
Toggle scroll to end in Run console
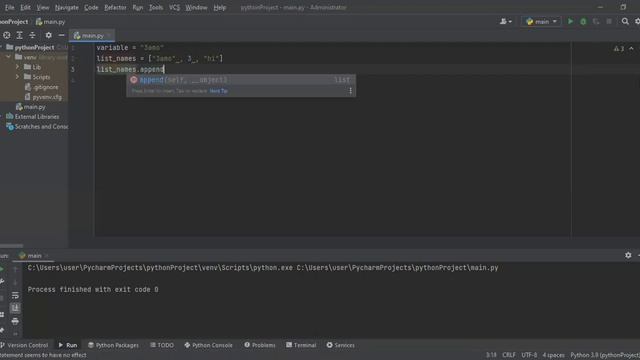(x=15, y=308)
